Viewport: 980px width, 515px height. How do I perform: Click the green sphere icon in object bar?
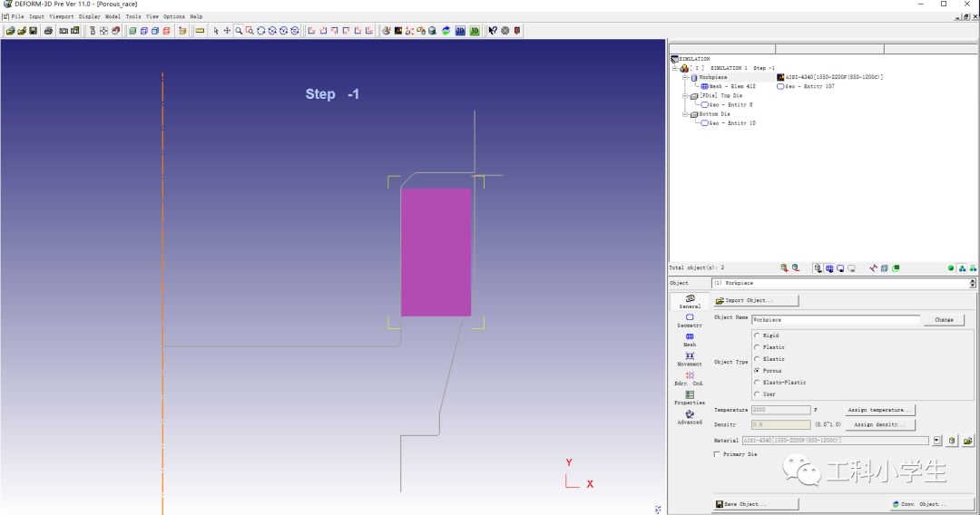[x=951, y=267]
